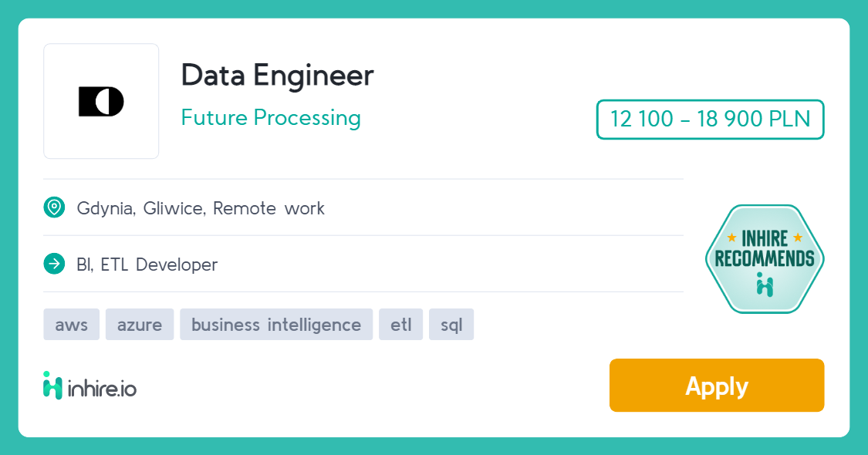Click the small Inhire logo inside the badge
Screen dimensions: 868x455
(765, 285)
